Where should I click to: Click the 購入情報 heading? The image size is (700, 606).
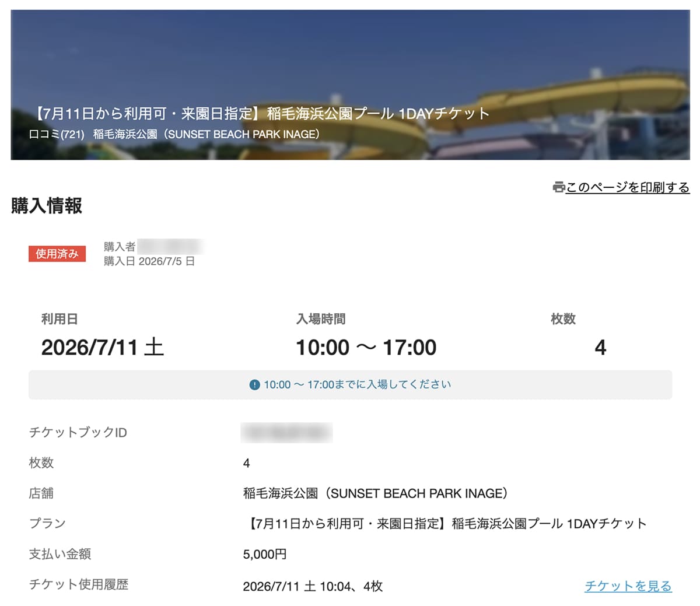pyautogui.click(x=47, y=206)
